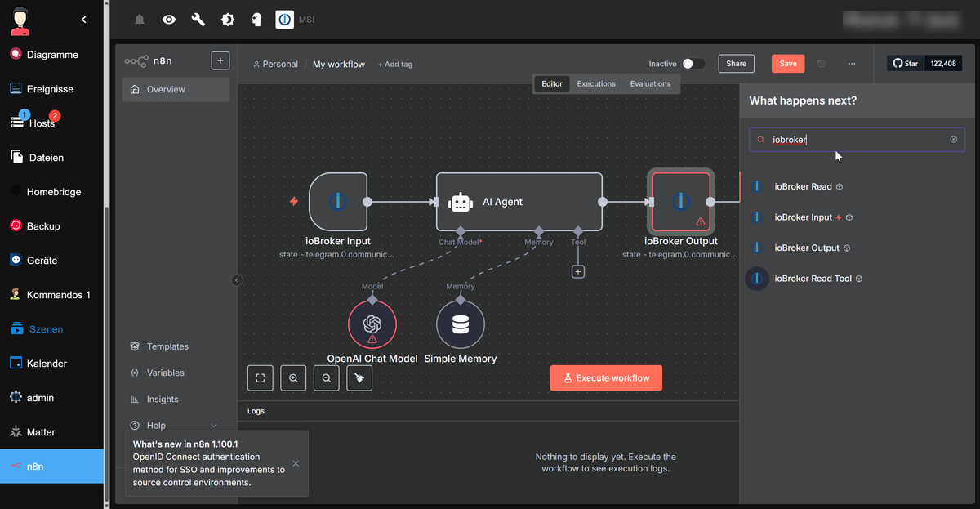The width and height of the screenshot is (980, 509).
Task: Select the AI Agent node
Action: 519,202
